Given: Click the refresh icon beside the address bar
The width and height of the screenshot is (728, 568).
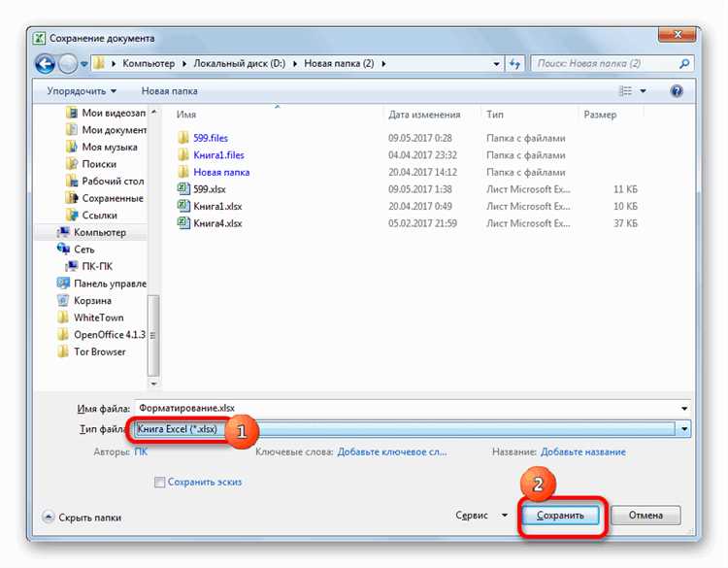Looking at the screenshot, I should click(x=514, y=64).
